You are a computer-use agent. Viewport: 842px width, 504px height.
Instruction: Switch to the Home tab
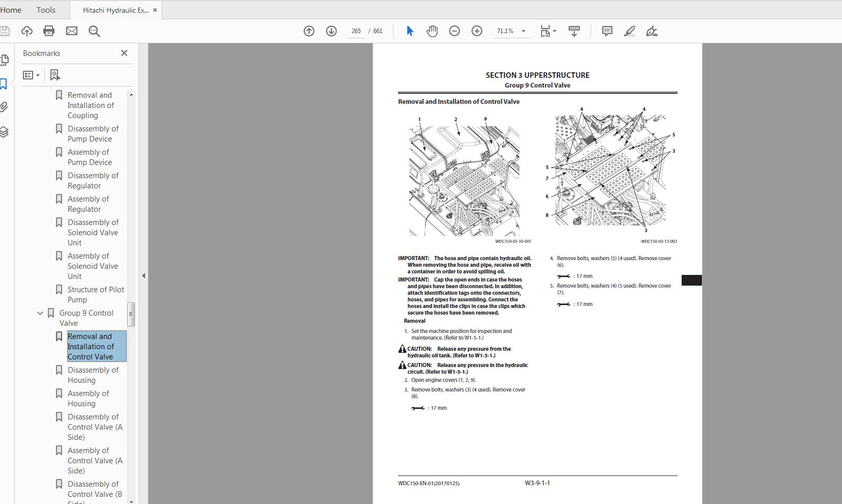click(11, 10)
